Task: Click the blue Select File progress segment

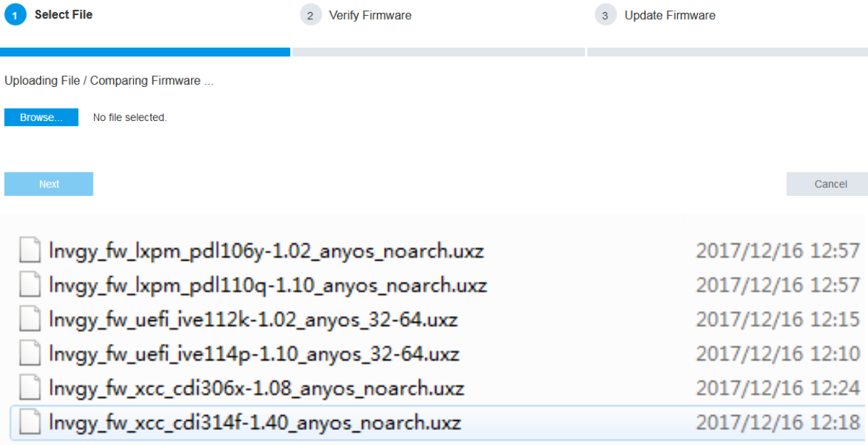Action: click(145, 52)
